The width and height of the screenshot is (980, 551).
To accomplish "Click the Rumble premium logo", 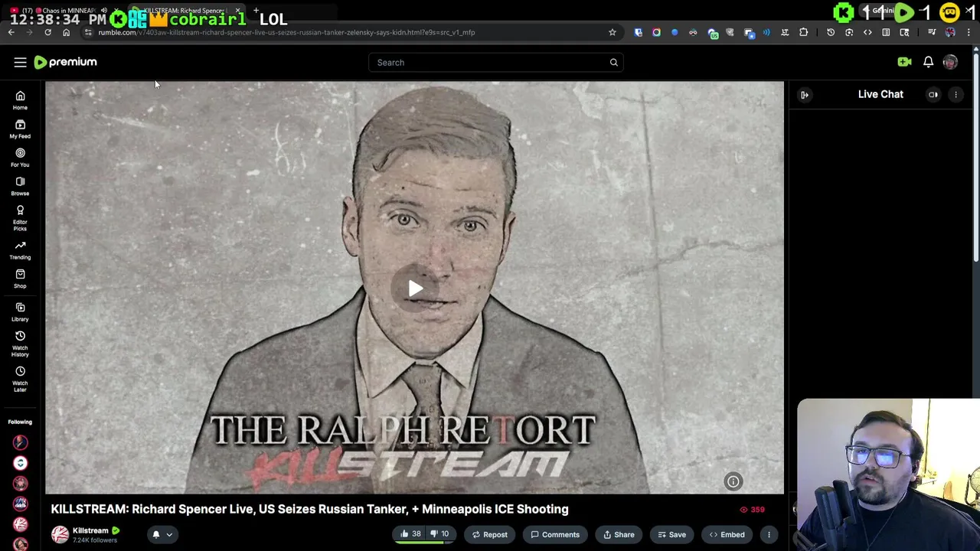I will pyautogui.click(x=66, y=62).
